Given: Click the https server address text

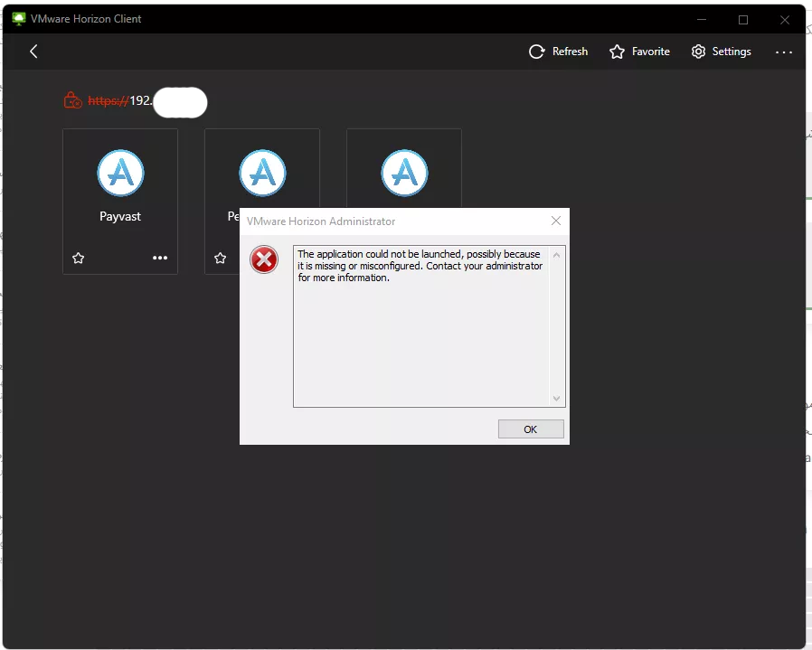Looking at the screenshot, I should [x=120, y=100].
